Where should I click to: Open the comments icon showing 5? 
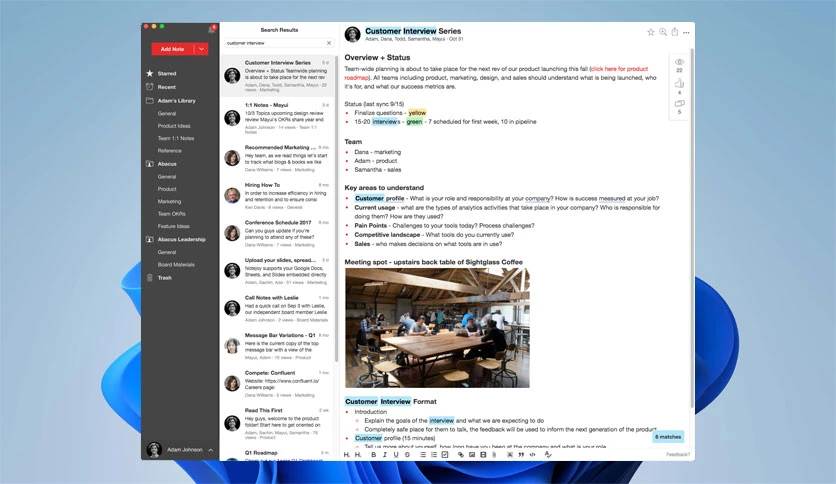(679, 103)
